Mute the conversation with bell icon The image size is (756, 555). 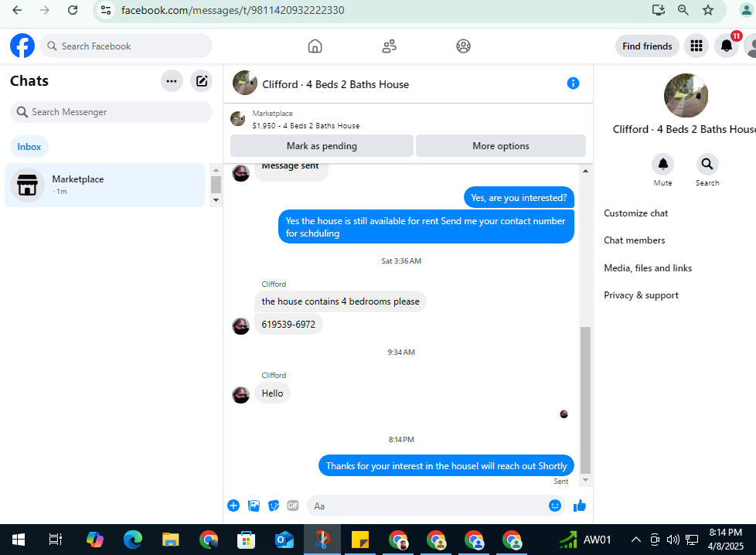pyautogui.click(x=663, y=165)
